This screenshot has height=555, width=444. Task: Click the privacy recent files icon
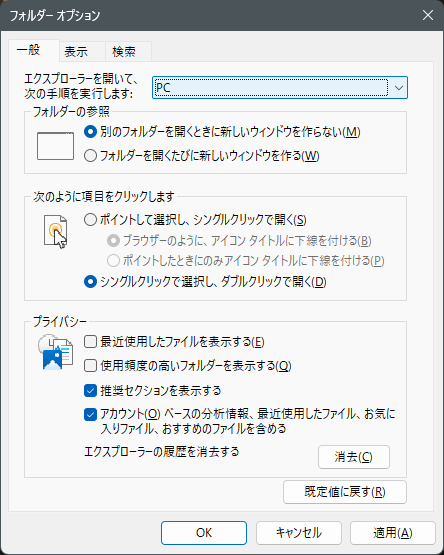tap(56, 352)
